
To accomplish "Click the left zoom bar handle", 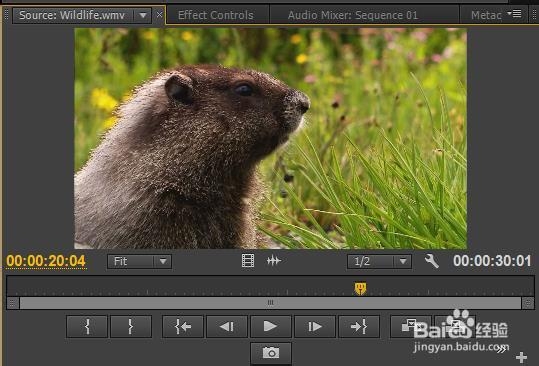I will coord(13,303).
